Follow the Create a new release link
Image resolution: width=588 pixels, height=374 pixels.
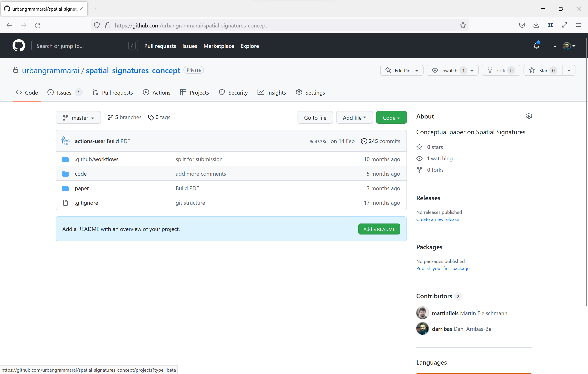(x=438, y=219)
